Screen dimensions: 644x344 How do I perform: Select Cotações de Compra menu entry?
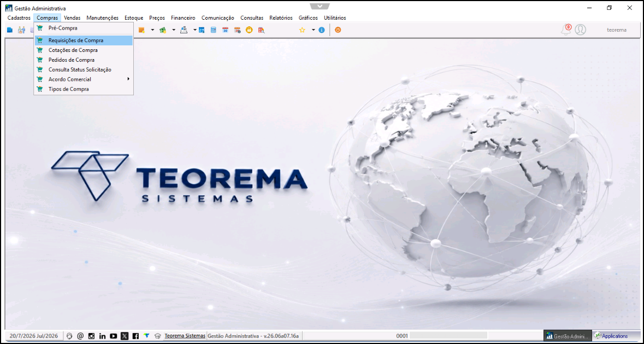84,50
